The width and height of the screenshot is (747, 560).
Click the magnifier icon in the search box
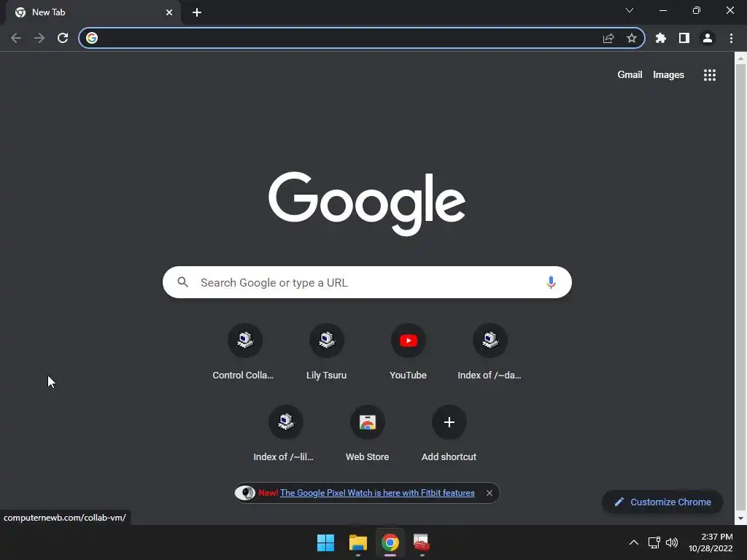183,282
